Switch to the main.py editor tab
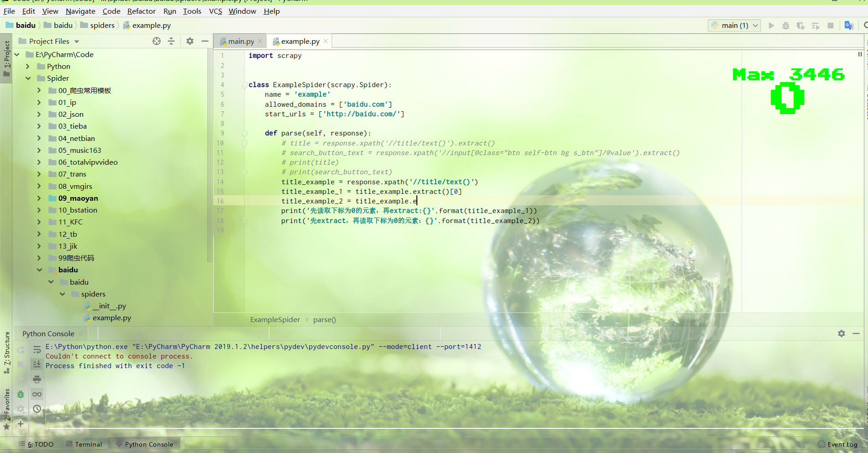 point(241,41)
